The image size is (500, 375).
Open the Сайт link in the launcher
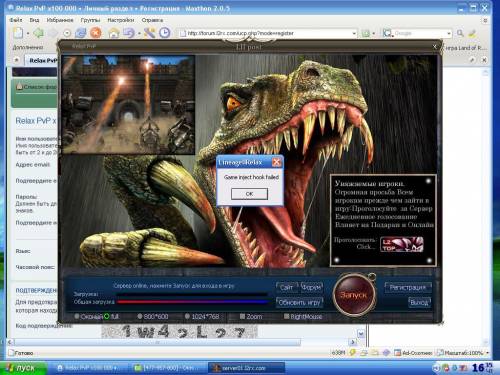tap(286, 287)
